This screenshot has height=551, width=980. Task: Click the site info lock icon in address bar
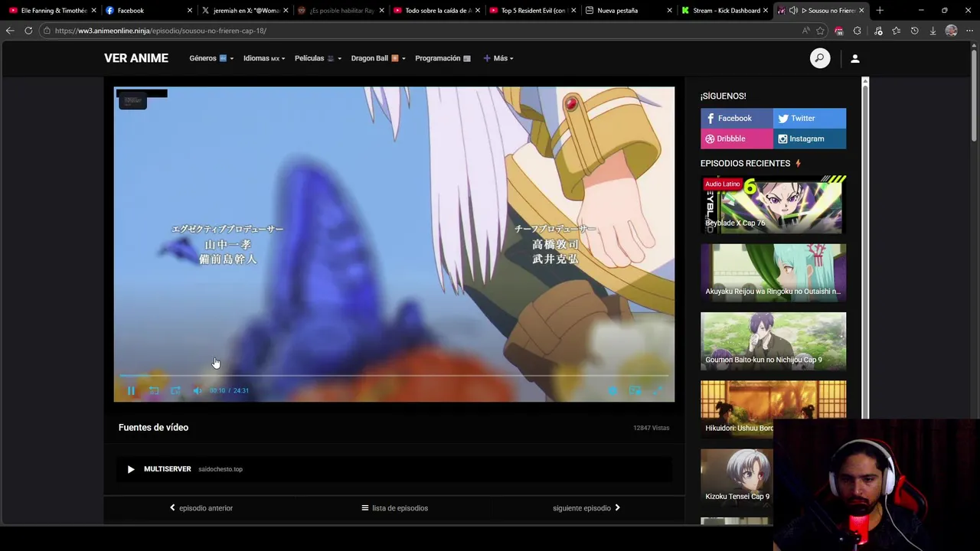[47, 31]
